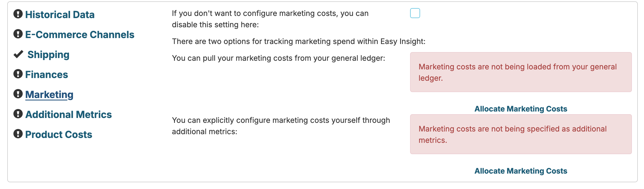
Task: Go to E-Commerce Channels settings
Action: 80,35
